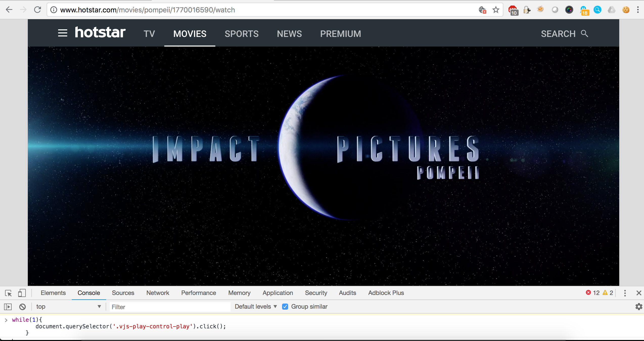Close the DevTools panel
The image size is (644, 341).
click(639, 293)
